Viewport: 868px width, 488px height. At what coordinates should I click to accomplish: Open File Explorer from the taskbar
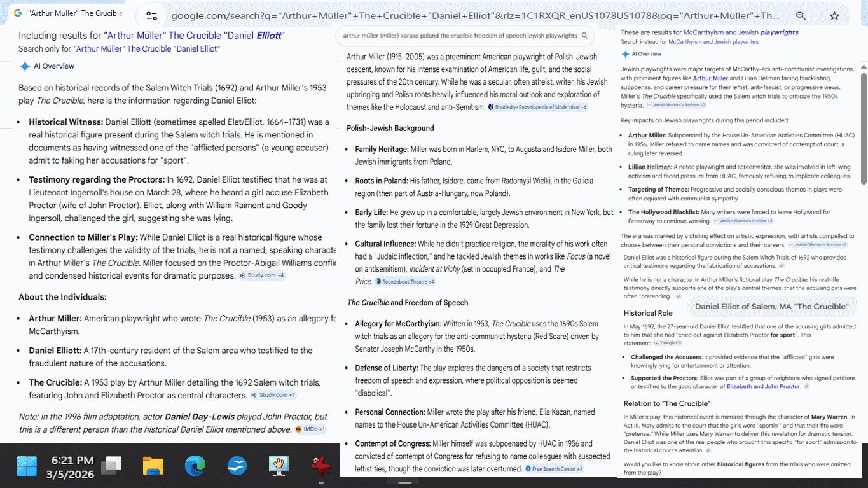(x=153, y=466)
